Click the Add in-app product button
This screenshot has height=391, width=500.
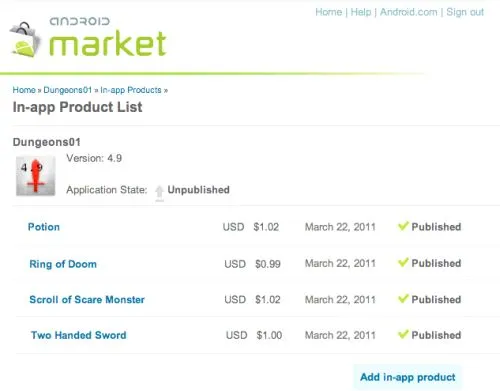[x=408, y=377]
